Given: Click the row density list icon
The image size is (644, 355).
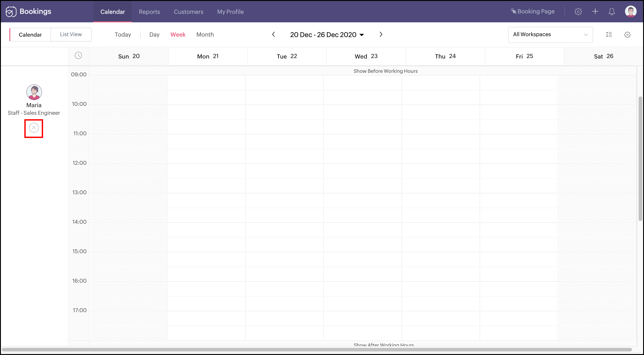Looking at the screenshot, I should pyautogui.click(x=609, y=35).
